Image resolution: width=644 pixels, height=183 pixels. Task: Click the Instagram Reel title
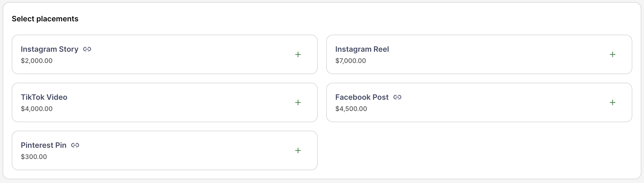click(x=362, y=49)
